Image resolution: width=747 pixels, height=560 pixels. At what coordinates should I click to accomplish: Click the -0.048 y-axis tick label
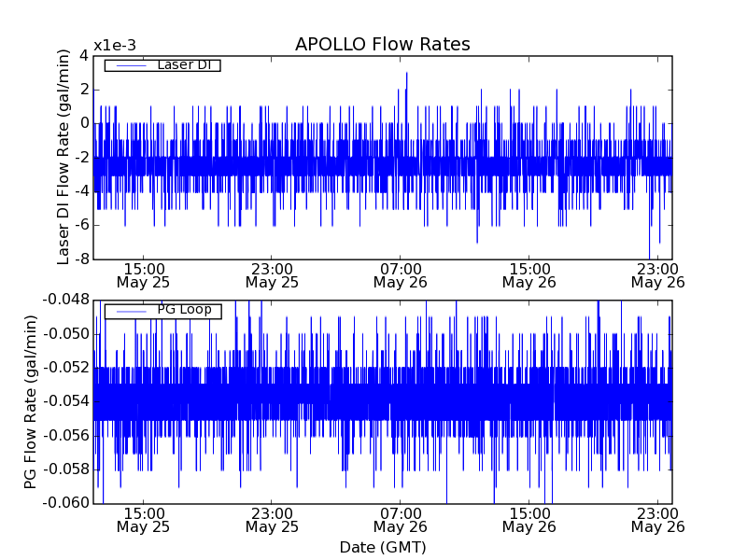click(x=68, y=300)
